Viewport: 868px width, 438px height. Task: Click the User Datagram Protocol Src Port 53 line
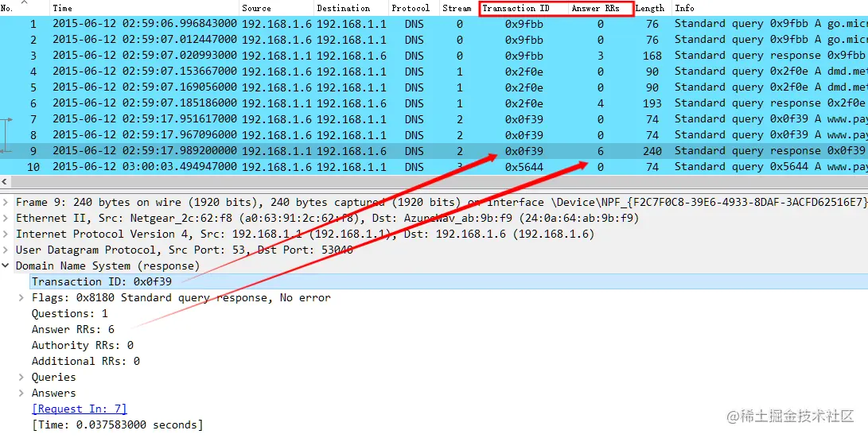coord(185,250)
